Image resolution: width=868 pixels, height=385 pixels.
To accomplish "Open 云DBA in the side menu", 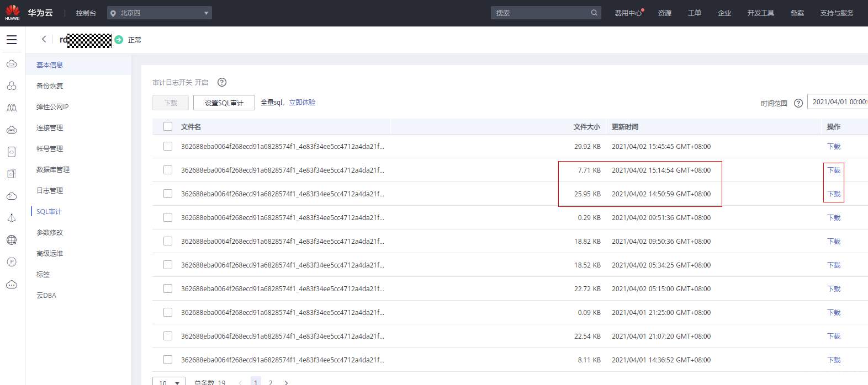I will [46, 296].
